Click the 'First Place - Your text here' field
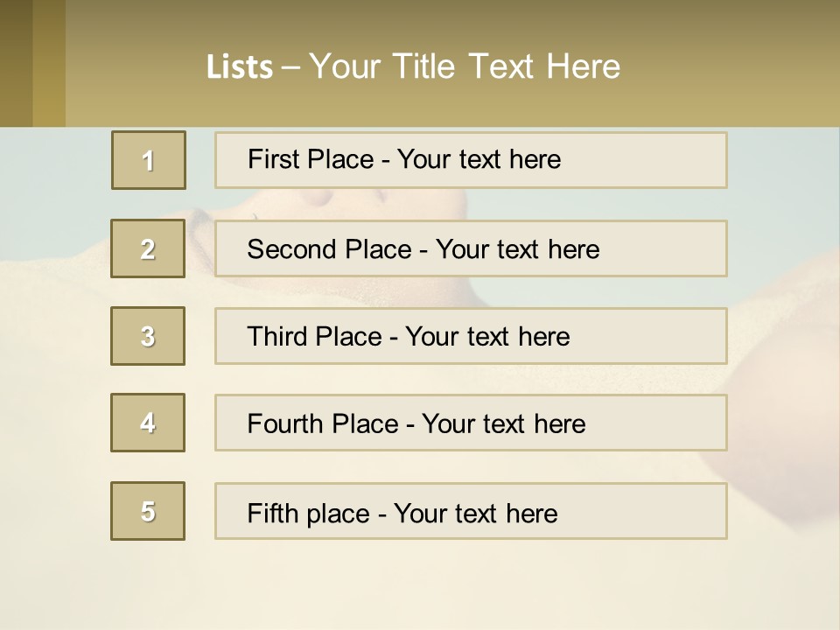Image resolution: width=840 pixels, height=630 pixels. [x=471, y=160]
